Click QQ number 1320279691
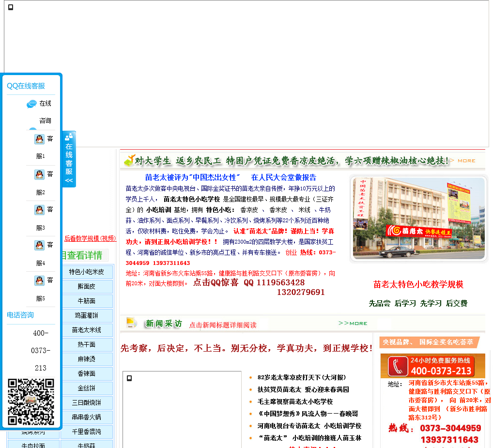493x448 pixels. pos(301,292)
